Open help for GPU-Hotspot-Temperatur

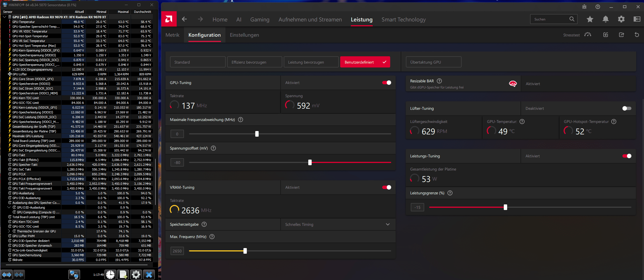614,122
